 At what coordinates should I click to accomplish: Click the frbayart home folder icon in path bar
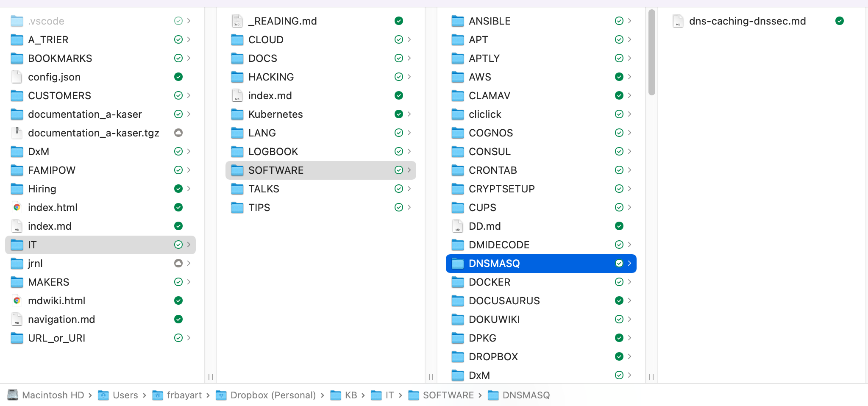pos(158,395)
